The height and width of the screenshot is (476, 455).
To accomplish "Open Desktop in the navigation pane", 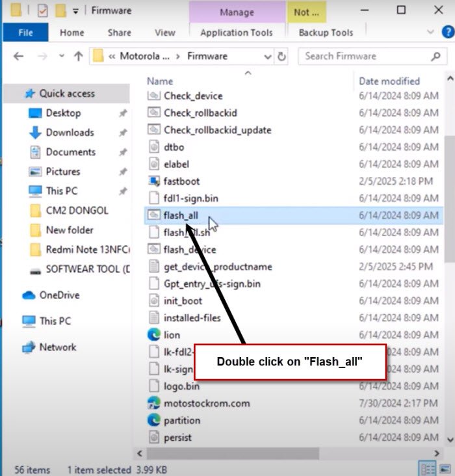I will (x=64, y=113).
